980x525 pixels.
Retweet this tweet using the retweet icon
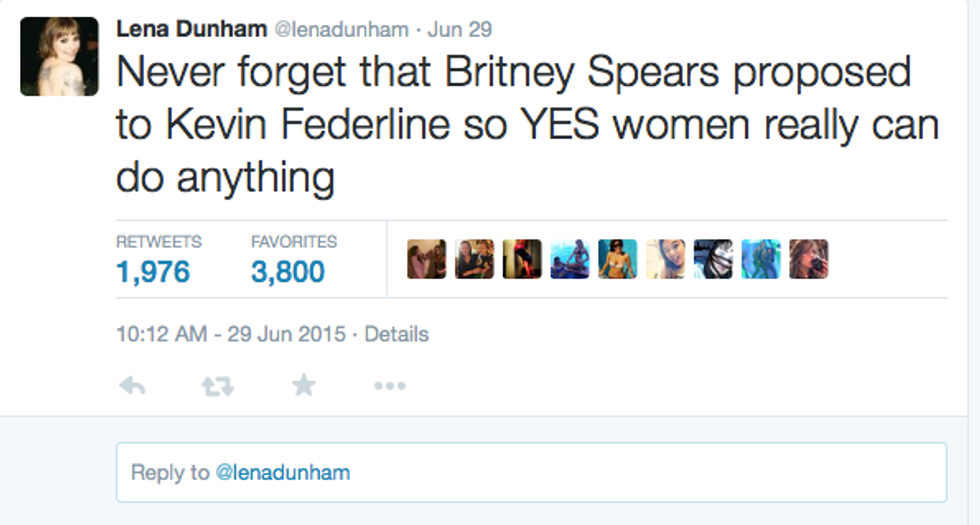[x=217, y=385]
